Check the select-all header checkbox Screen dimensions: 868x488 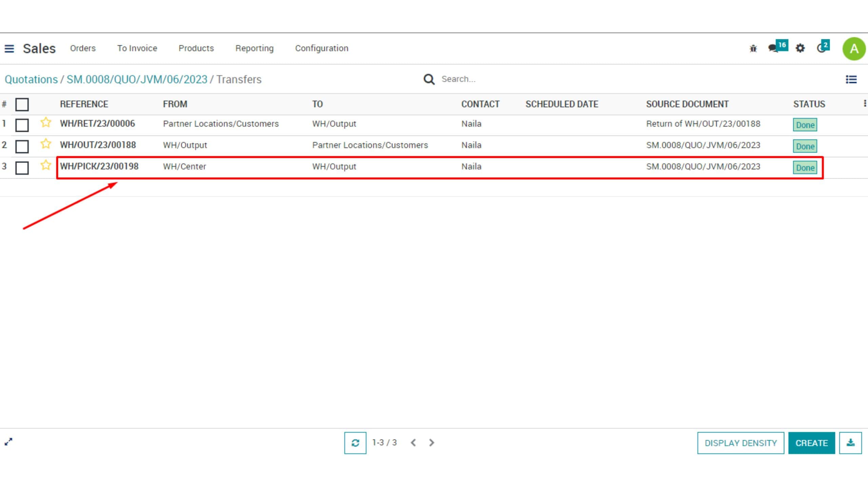point(22,104)
